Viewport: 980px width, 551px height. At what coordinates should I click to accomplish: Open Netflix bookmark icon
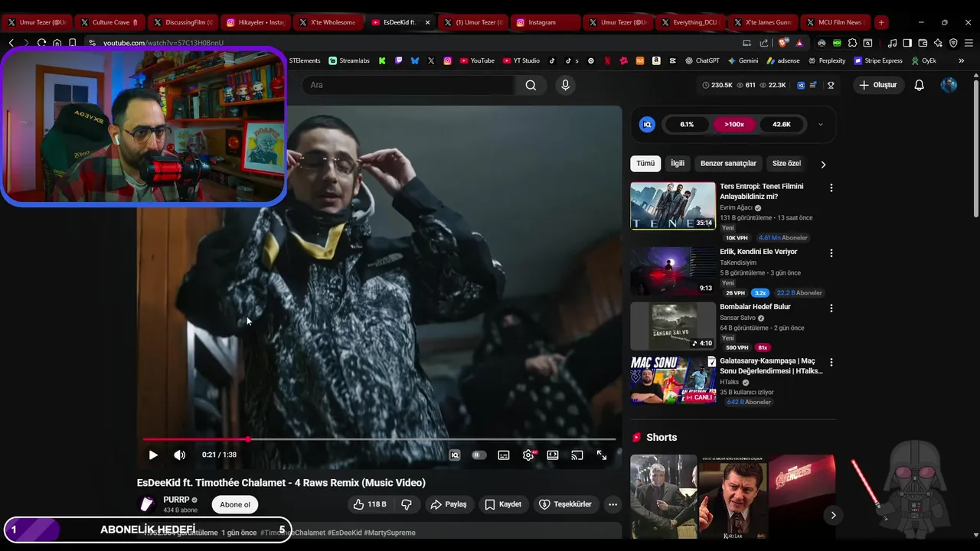pos(607,60)
